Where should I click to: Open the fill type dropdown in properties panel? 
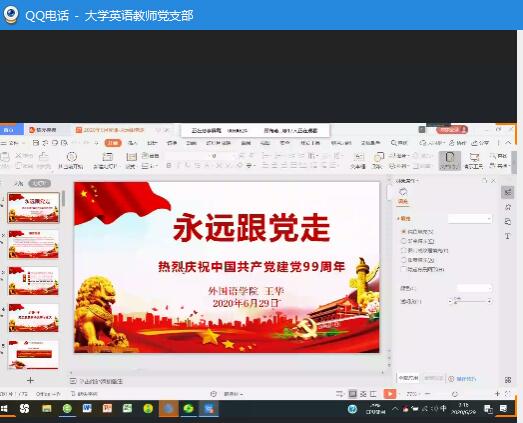(470, 219)
